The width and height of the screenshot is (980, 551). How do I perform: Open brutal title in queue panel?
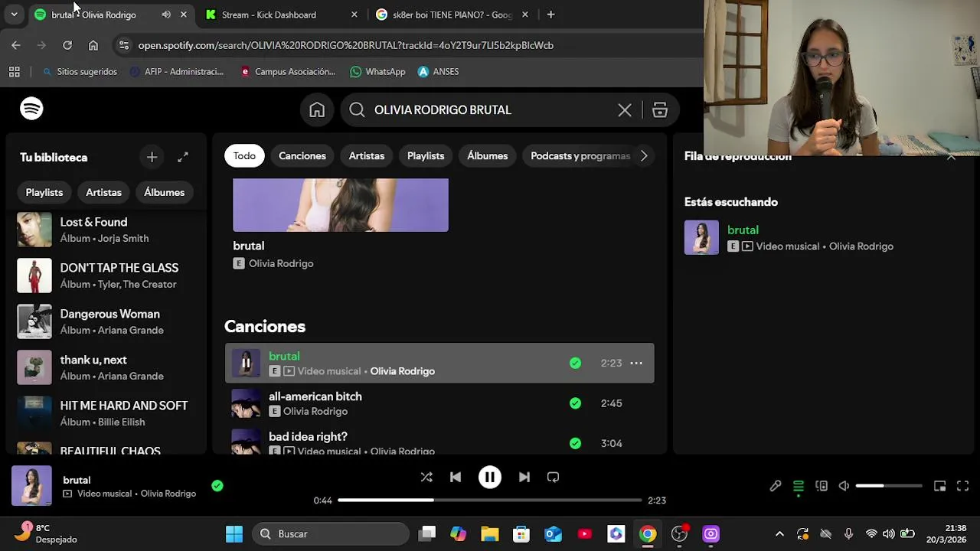click(x=743, y=230)
